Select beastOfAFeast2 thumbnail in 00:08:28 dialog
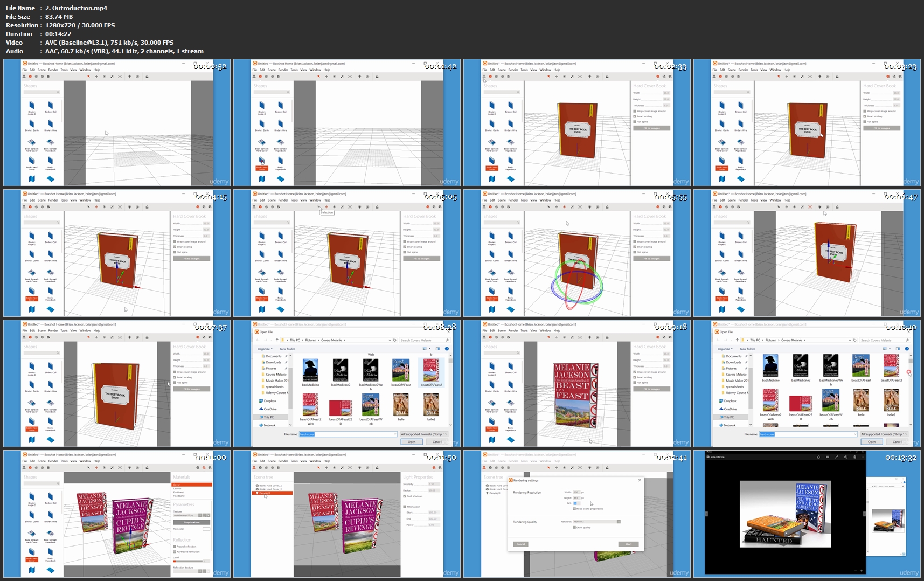This screenshot has width=924, height=581. click(431, 372)
